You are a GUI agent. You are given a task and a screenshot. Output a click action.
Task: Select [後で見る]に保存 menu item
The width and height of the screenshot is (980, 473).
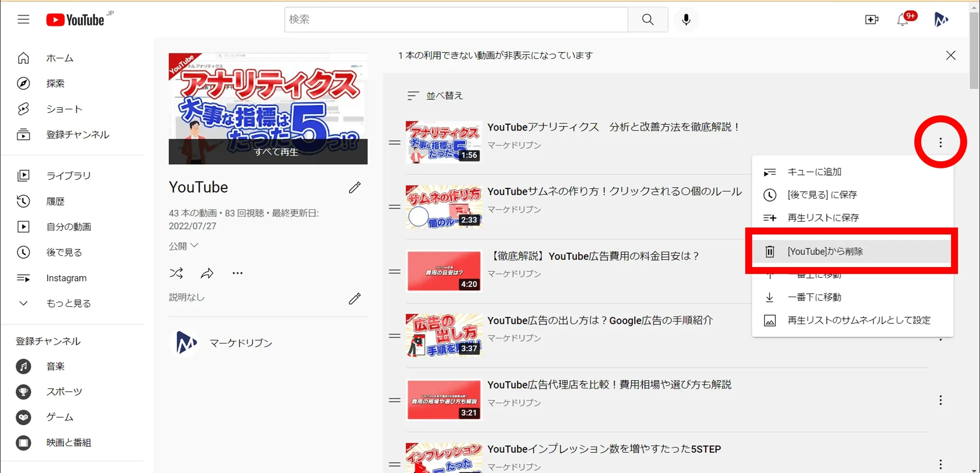(x=852, y=195)
